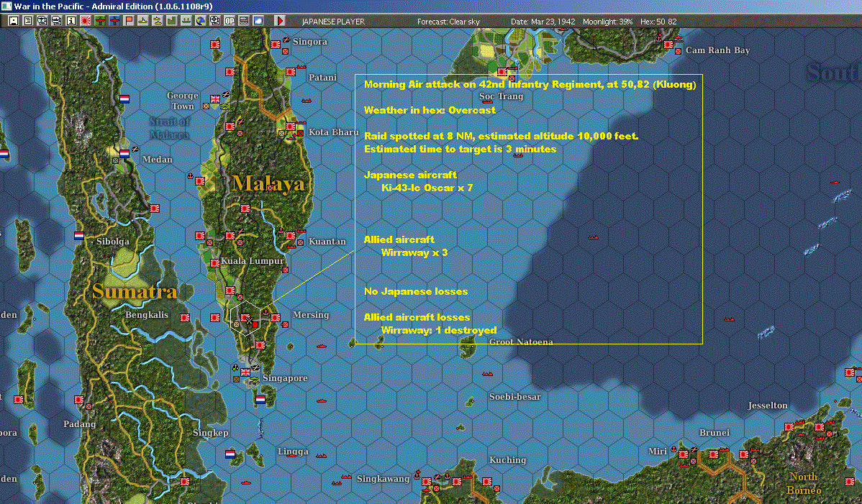The height and width of the screenshot is (504, 862).
Task: Select the Japanese flag at Mersing
Action: [276, 317]
